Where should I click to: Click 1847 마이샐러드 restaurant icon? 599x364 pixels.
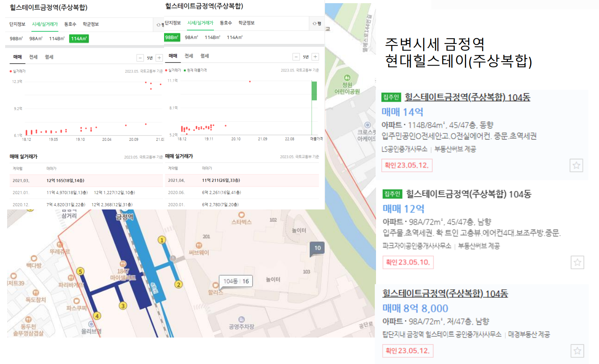click(123, 264)
